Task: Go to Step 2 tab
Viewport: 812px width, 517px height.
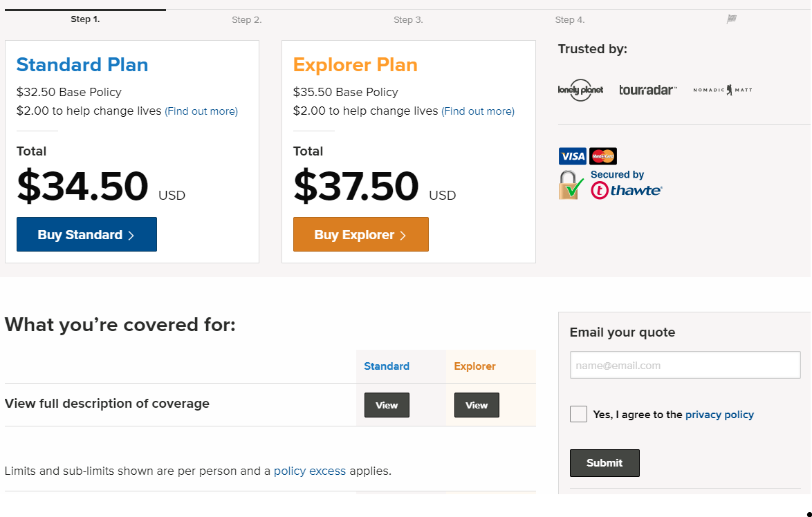Action: 246,20
